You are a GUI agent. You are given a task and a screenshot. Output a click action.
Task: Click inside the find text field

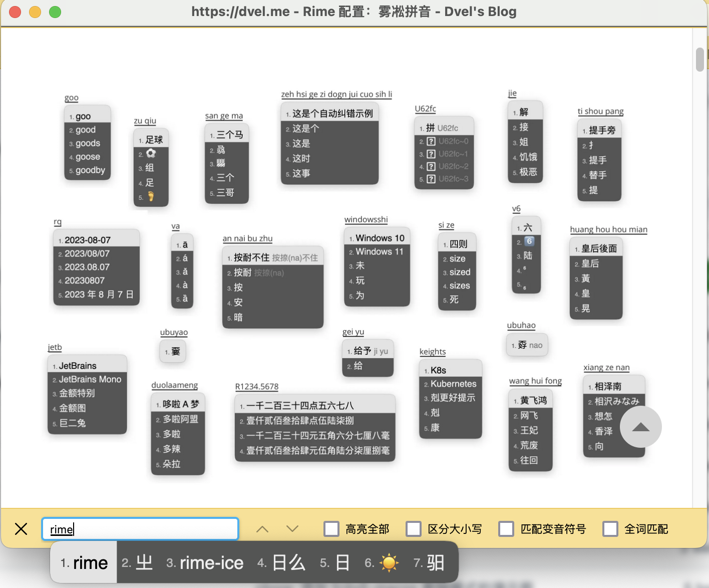pyautogui.click(x=140, y=529)
